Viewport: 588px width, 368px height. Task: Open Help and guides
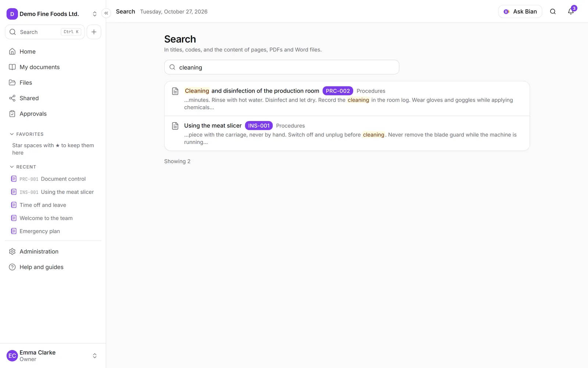[x=53, y=267]
